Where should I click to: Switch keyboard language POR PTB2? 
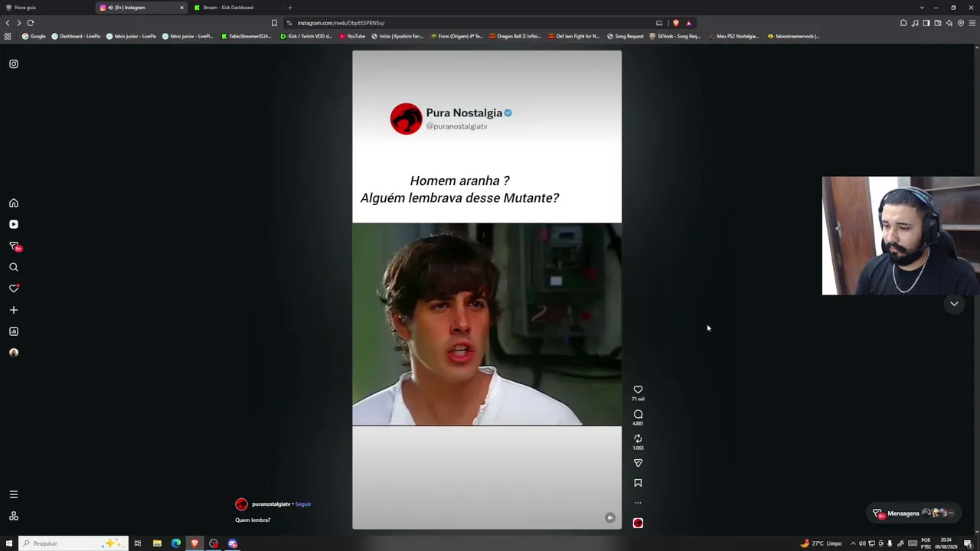(x=926, y=543)
